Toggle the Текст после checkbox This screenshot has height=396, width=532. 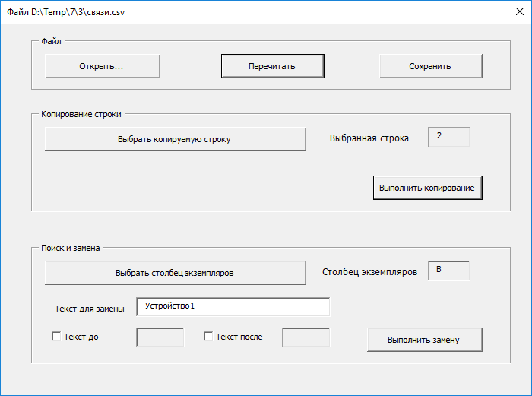pyautogui.click(x=208, y=336)
